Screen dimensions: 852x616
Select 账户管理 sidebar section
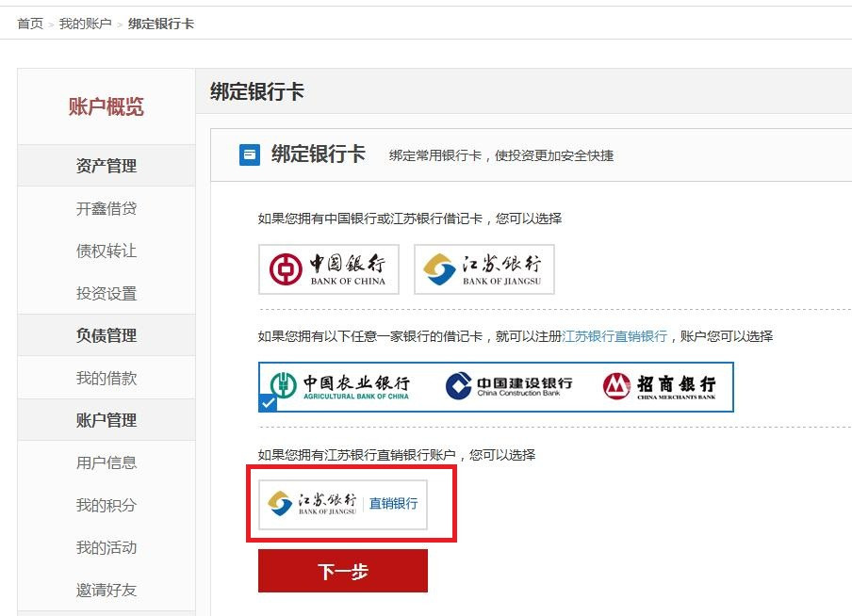pyautogui.click(x=106, y=420)
